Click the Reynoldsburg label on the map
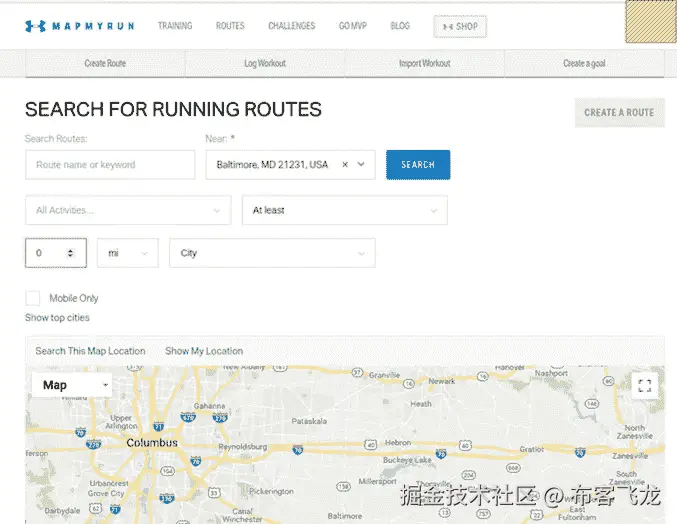677x524 pixels. point(243,447)
